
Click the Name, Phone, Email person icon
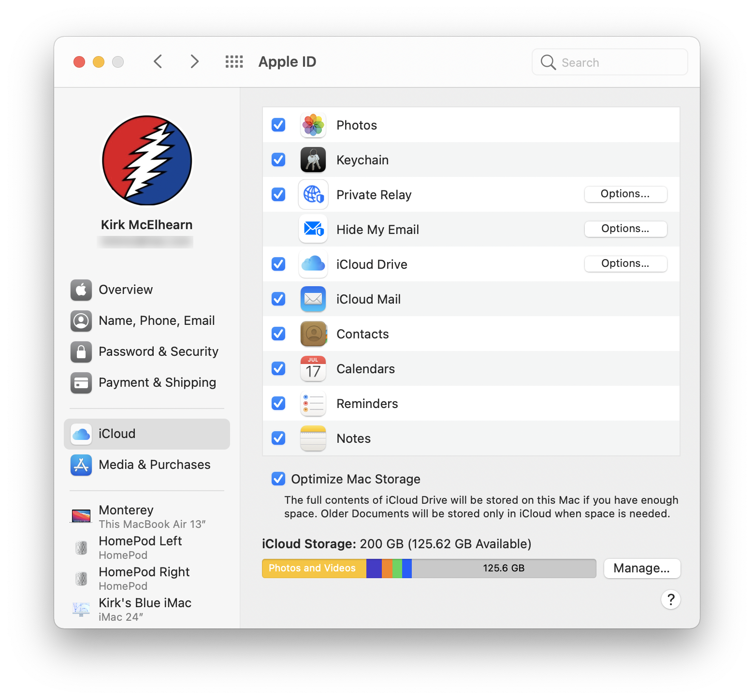pyautogui.click(x=81, y=321)
